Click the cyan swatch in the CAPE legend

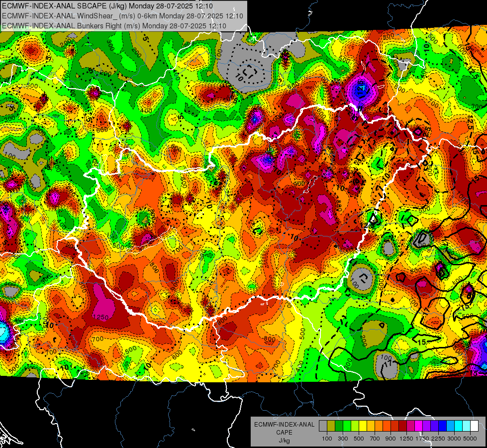[459, 426]
